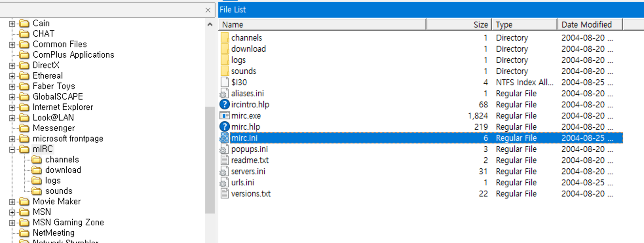Click the Messenger folder icon in tree
This screenshot has height=243, width=644.
pyautogui.click(x=24, y=128)
